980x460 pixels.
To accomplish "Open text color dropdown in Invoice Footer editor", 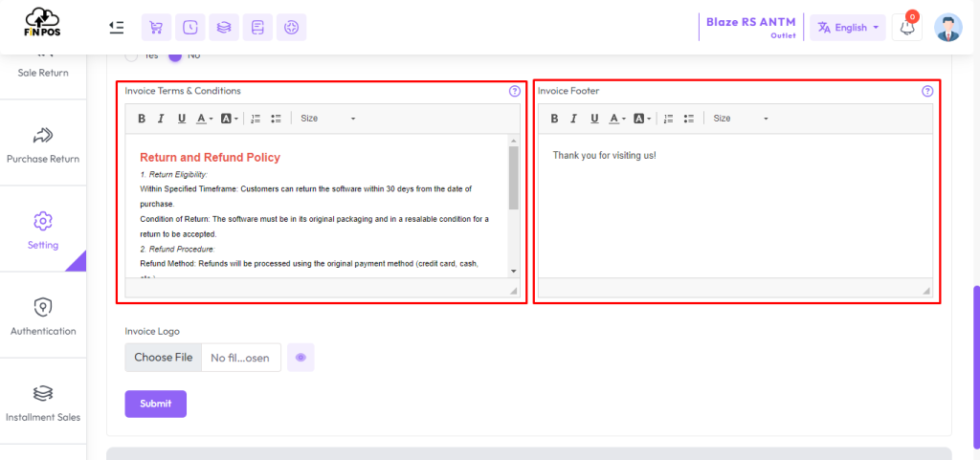I will 617,119.
